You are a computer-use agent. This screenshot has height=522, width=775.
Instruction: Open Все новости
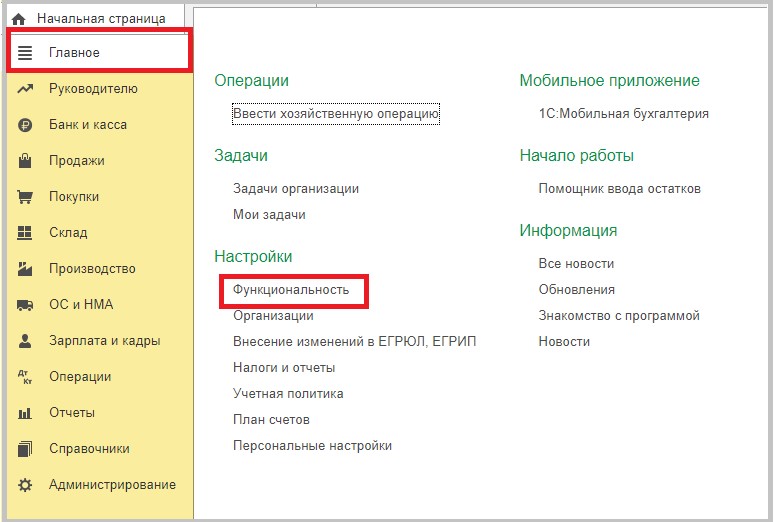576,264
